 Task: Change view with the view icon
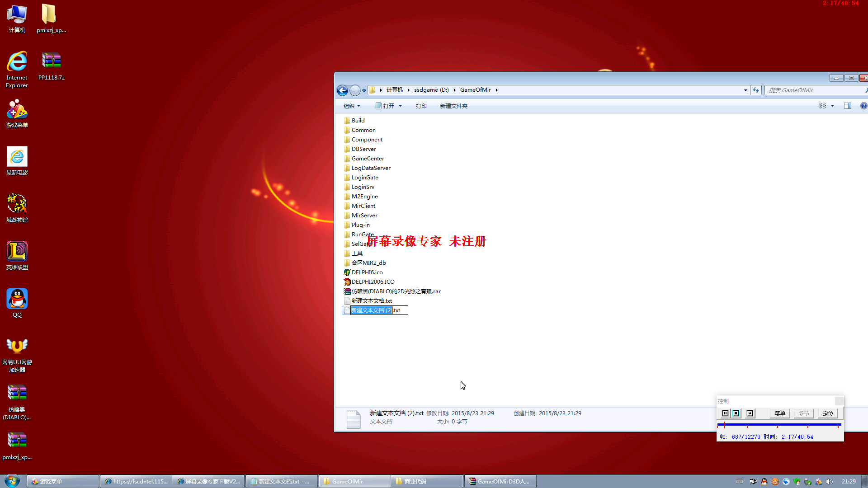click(822, 106)
